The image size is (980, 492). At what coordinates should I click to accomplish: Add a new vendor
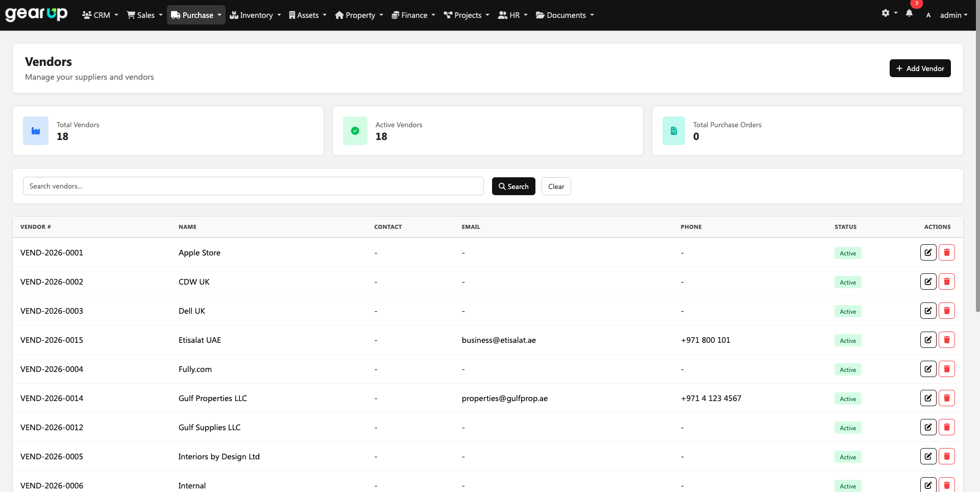pyautogui.click(x=920, y=68)
